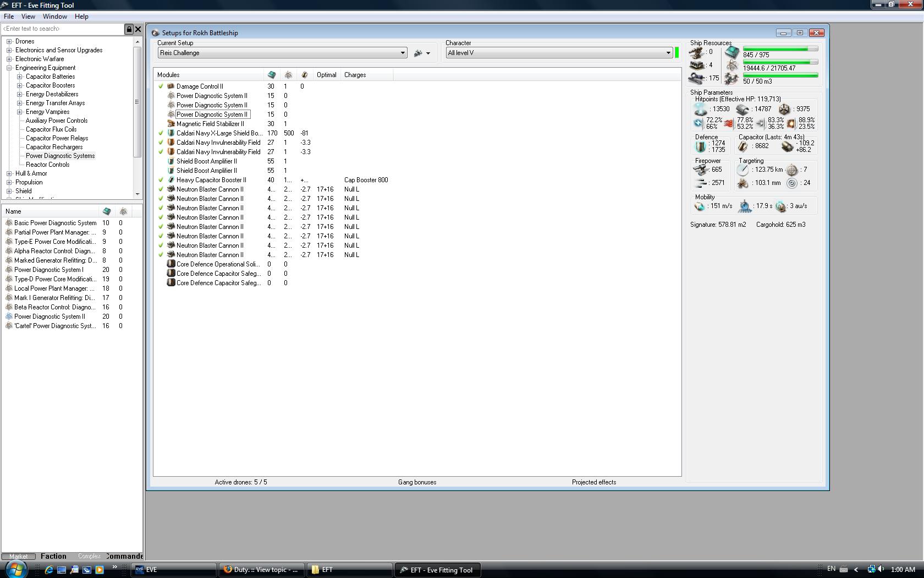
Task: Select Capacitor Flux Coils in the tree
Action: (x=51, y=129)
